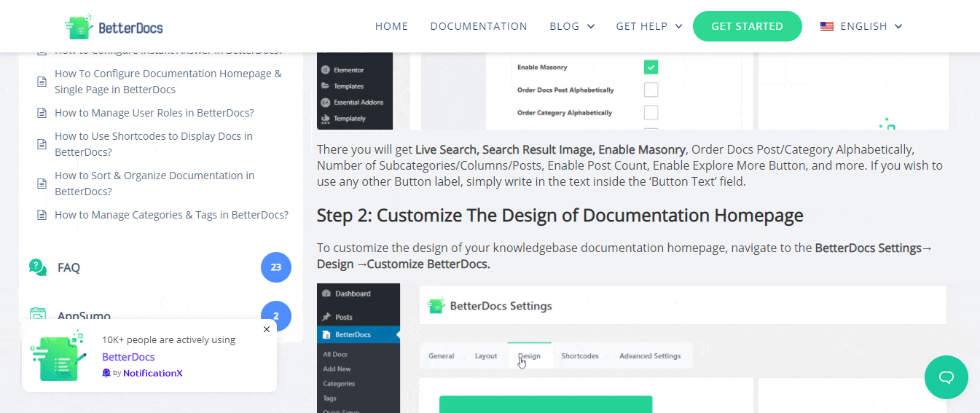
Task: Click the FAQ chat bubbles icon
Action: pyautogui.click(x=38, y=267)
